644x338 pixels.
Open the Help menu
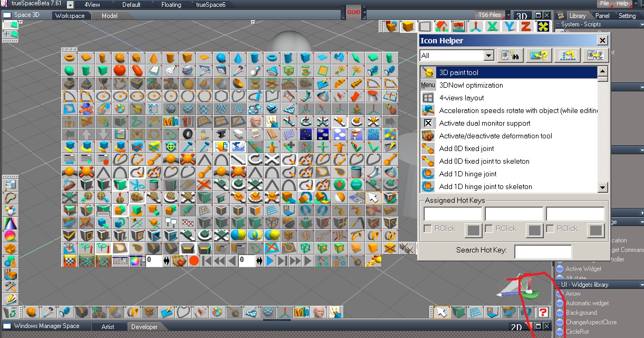click(622, 3)
